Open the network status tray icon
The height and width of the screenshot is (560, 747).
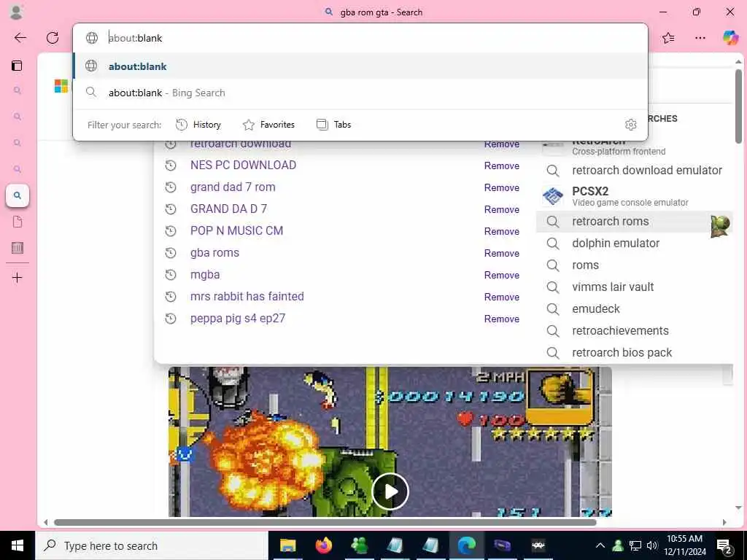click(635, 545)
